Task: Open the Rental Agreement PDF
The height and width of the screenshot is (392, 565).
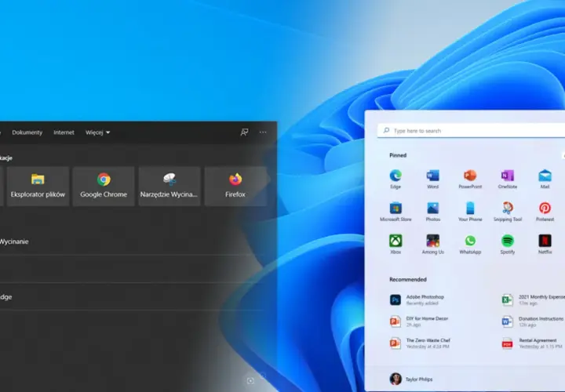Action: click(x=532, y=343)
